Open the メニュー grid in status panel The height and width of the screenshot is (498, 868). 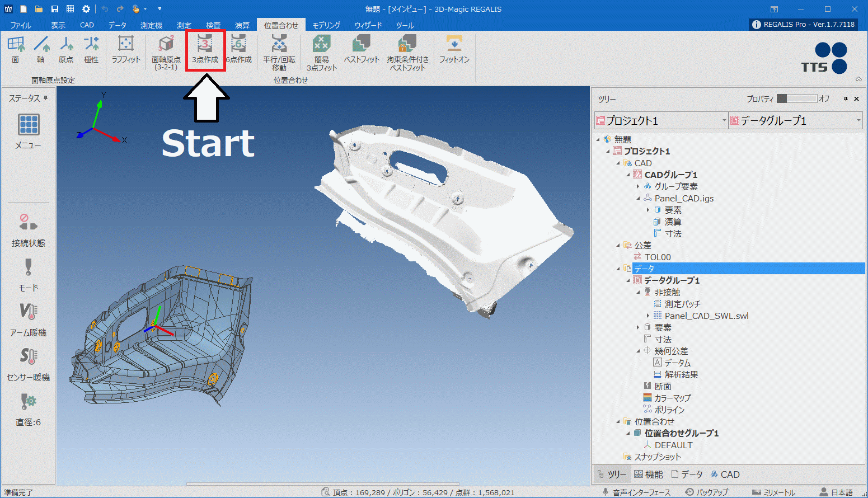pos(29,131)
